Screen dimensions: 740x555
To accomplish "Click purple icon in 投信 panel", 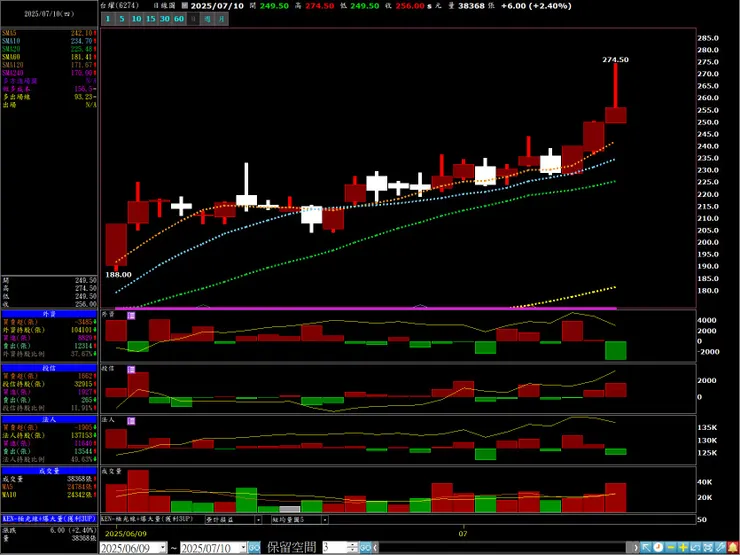I will point(131,370).
